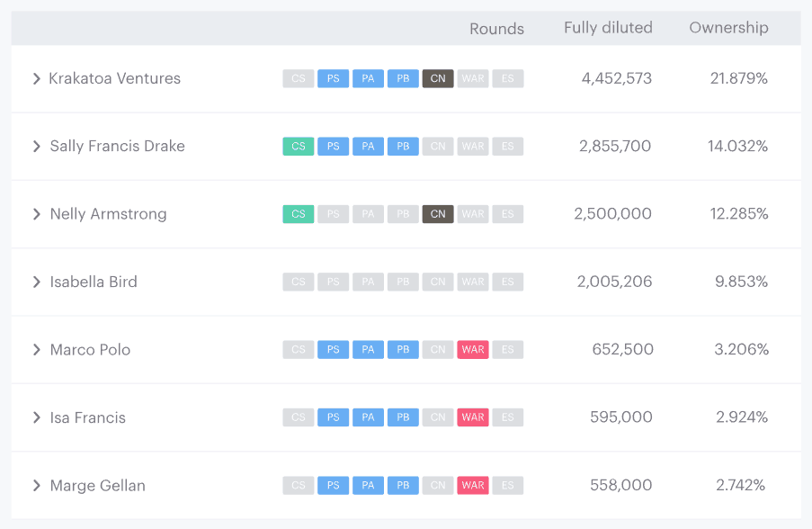Click Marge Gellan's blue PB badge
Screen dimensions: 812x529
click(x=403, y=486)
